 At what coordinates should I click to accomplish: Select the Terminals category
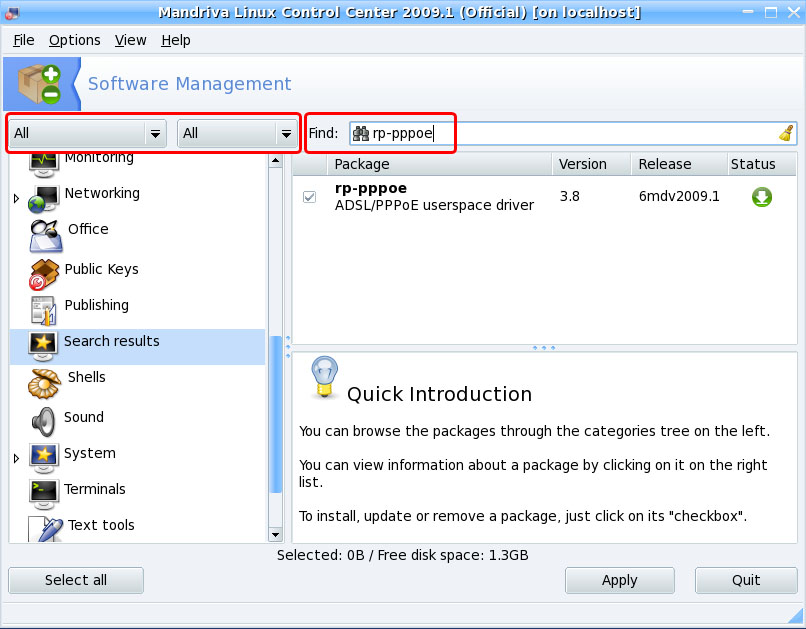[95, 489]
